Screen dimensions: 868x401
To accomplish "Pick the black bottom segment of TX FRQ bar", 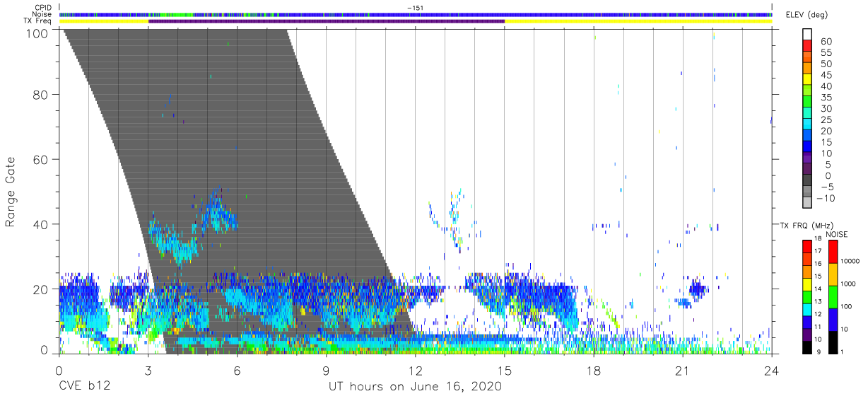I will 807,347.
